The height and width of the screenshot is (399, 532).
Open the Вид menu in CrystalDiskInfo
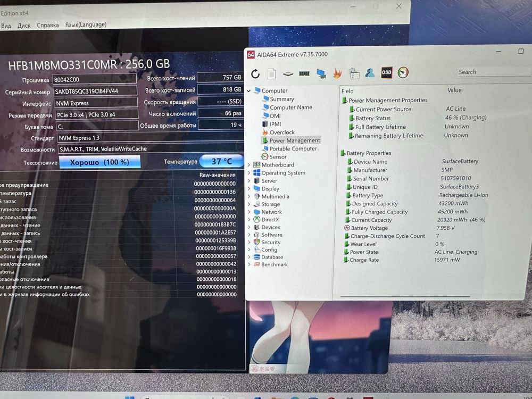coord(6,26)
